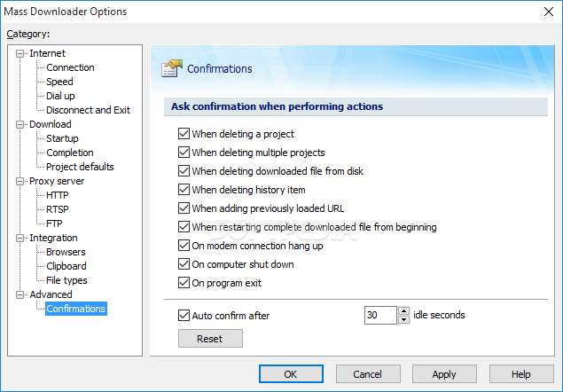Toggle 'On program exit' confirmation
563x392 pixels.
184,283
